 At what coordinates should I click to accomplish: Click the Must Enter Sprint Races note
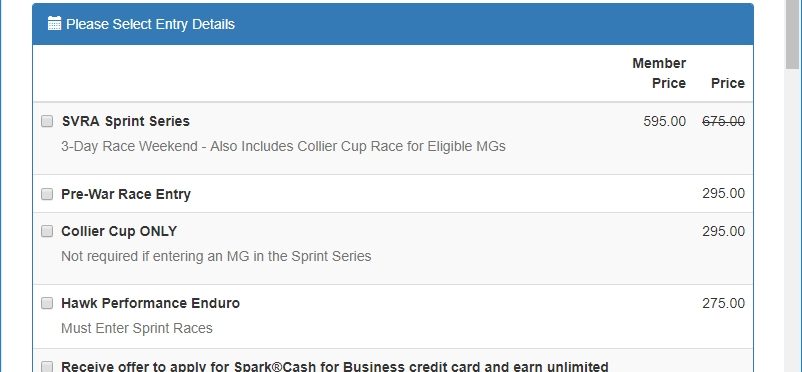(137, 328)
